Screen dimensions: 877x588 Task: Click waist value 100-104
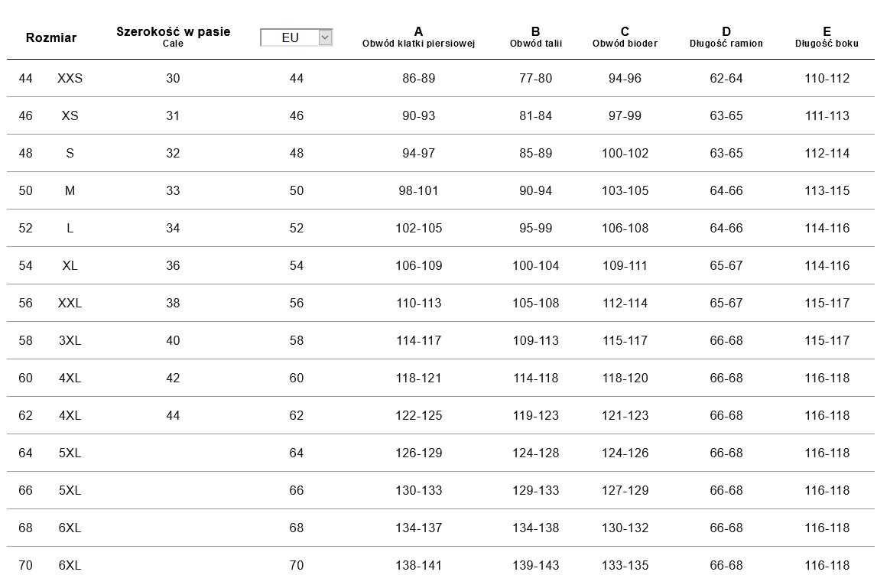tap(535, 265)
